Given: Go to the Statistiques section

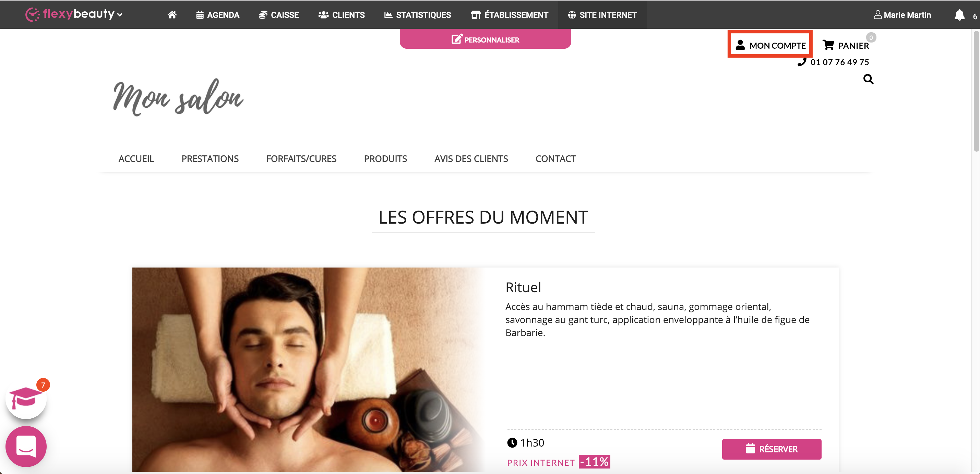Looking at the screenshot, I should click(x=417, y=15).
